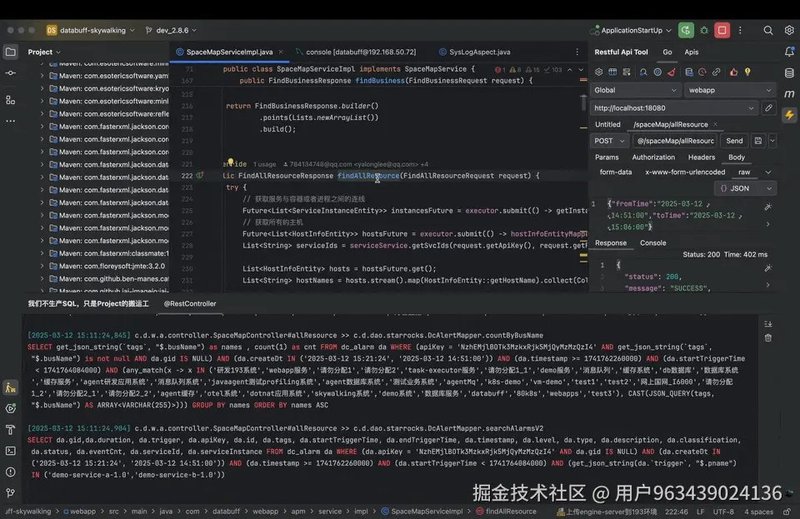Open the Maven tool window
The width and height of the screenshot is (800, 519).
(789, 94)
